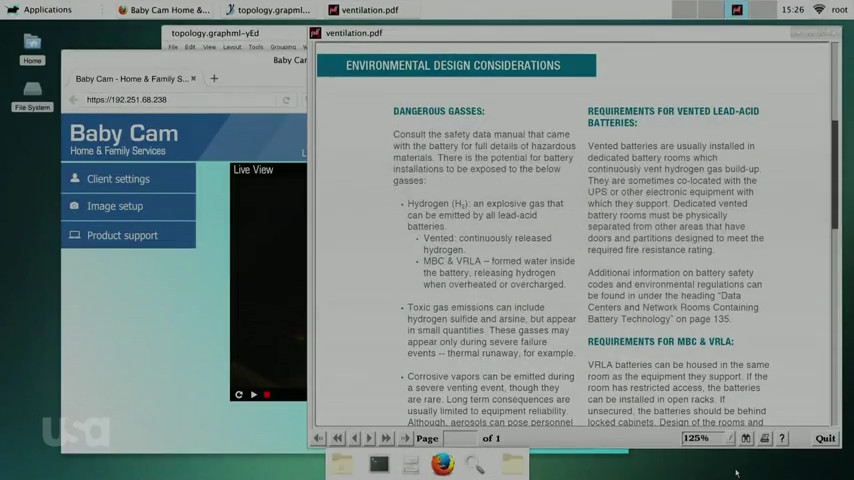Play the Live View stream

(x=254, y=394)
